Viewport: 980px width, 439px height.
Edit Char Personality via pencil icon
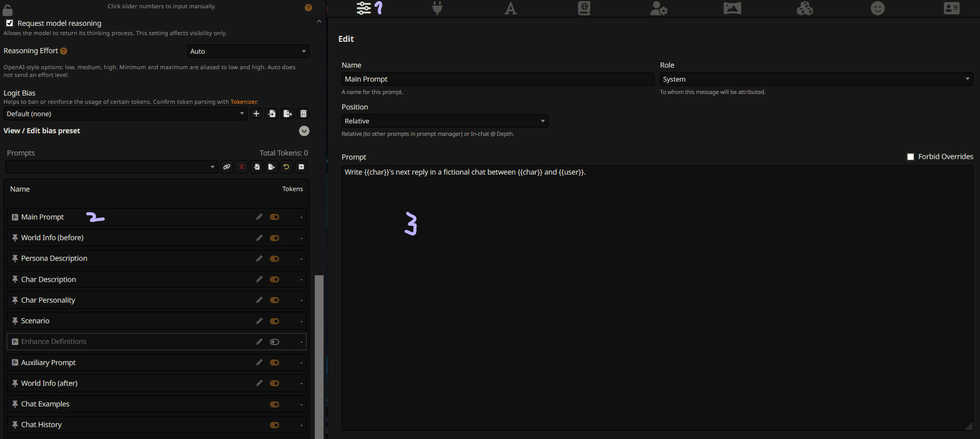(259, 300)
